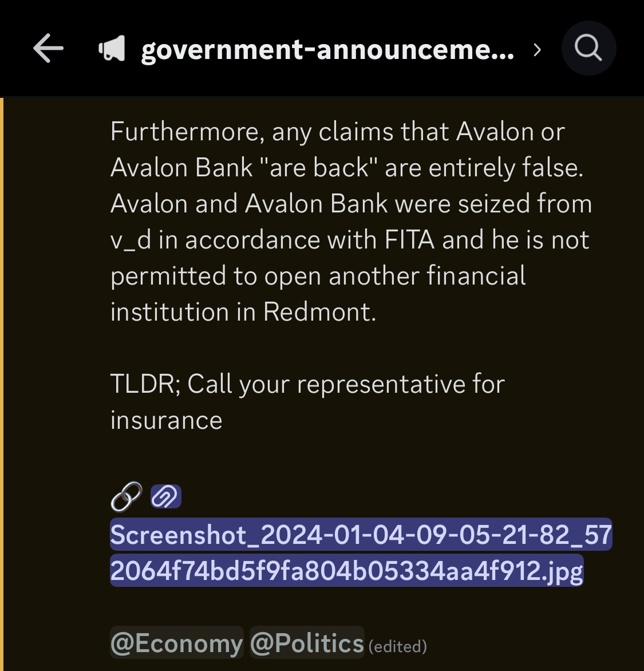Click the v_d username text
This screenshot has width=644, height=671.
click(x=131, y=240)
